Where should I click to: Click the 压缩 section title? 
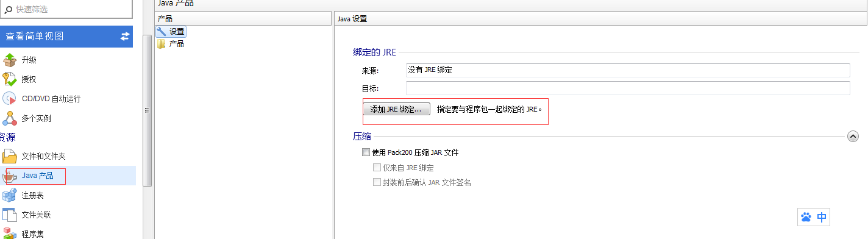point(362,137)
